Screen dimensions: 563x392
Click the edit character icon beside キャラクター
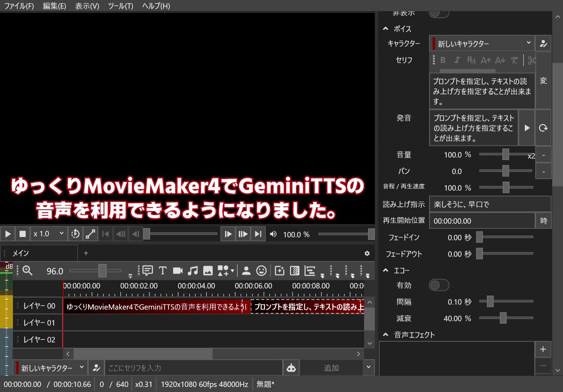coord(543,43)
